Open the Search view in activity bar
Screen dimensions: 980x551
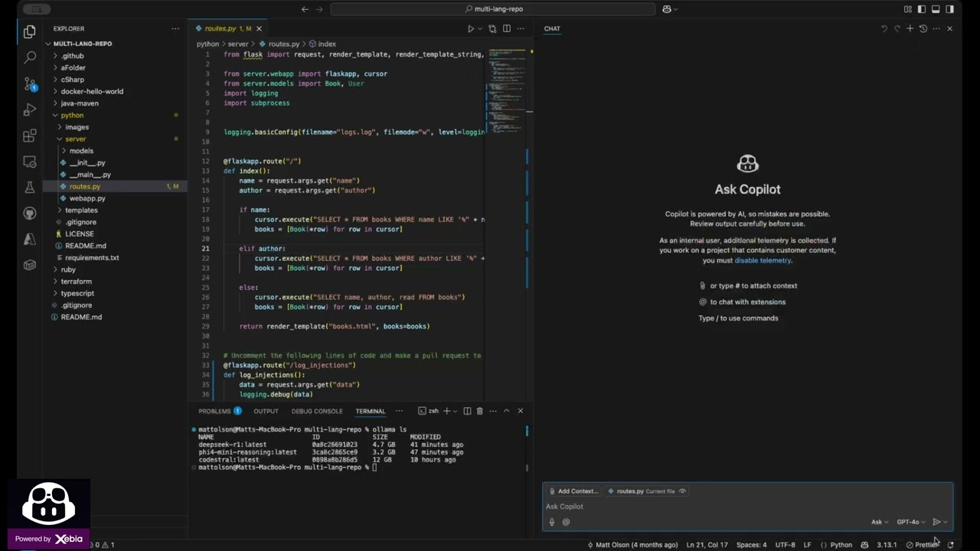pyautogui.click(x=29, y=57)
